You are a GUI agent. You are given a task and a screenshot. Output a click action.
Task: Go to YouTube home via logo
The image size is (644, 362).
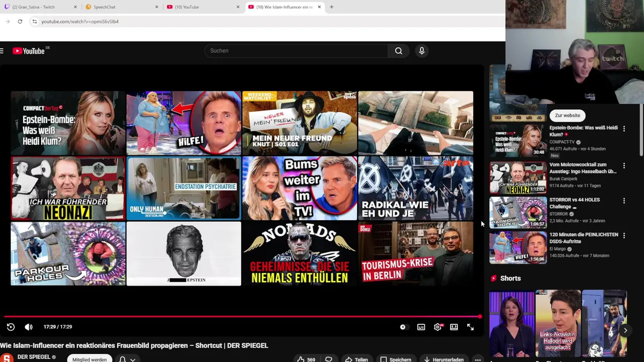point(29,51)
